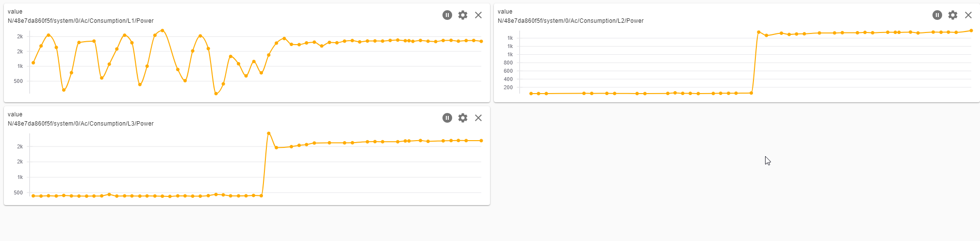
Task: Click the 500 axis label on L3 chart
Action: click(x=18, y=193)
